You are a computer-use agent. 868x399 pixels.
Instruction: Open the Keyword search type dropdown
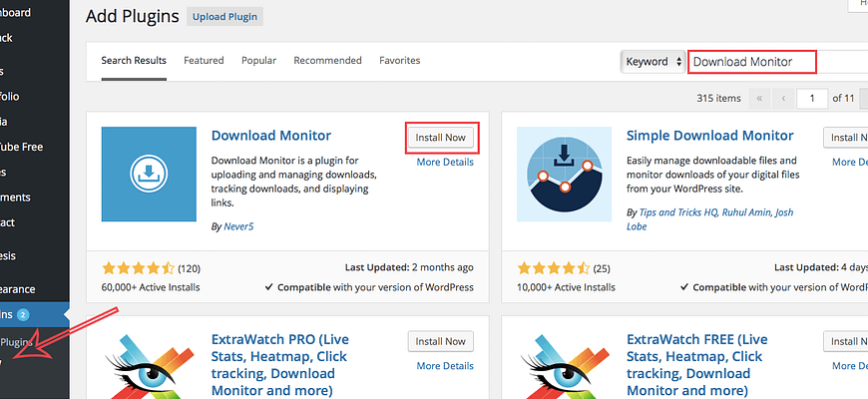[x=652, y=62]
